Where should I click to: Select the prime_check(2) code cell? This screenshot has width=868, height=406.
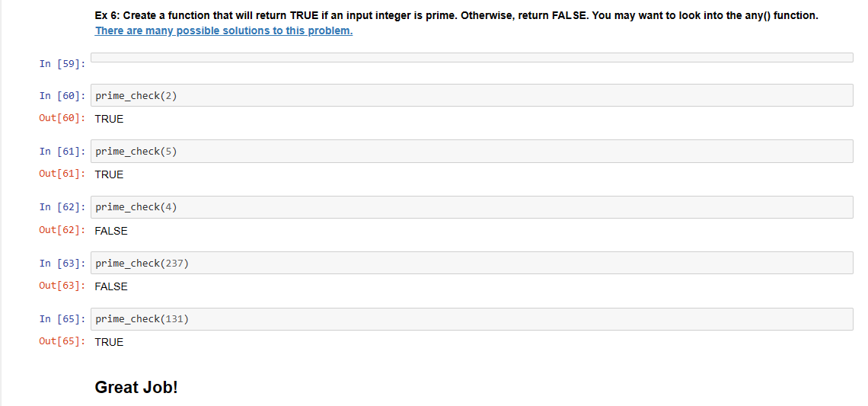click(471, 95)
